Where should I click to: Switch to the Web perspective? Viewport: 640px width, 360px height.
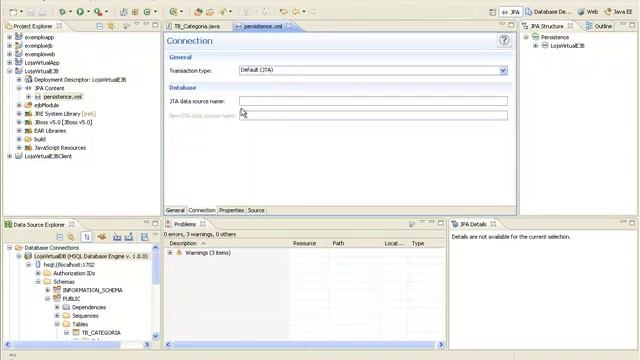click(x=588, y=12)
